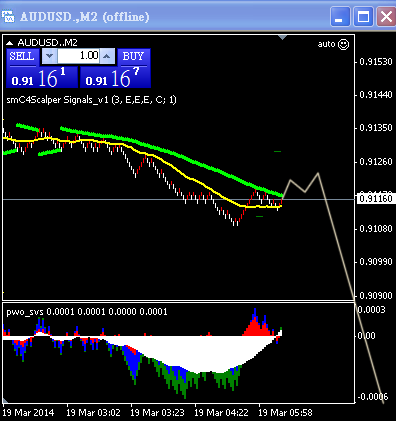Click the SELL button
Image resolution: width=396 pixels, height=421 pixels.
click(23, 57)
